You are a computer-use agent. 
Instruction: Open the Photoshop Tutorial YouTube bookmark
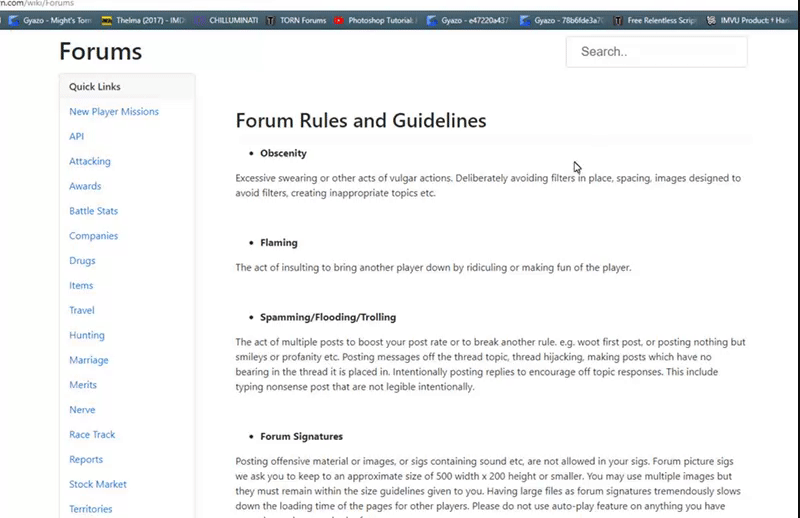pos(375,20)
